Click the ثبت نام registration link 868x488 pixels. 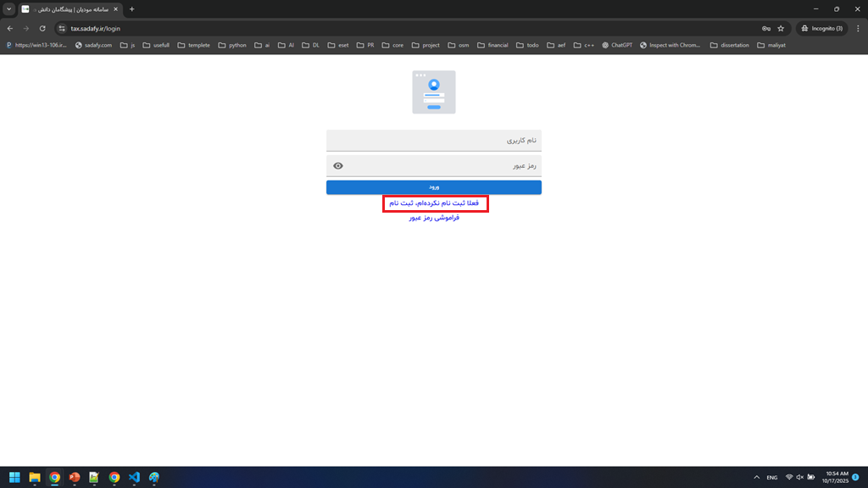click(433, 203)
